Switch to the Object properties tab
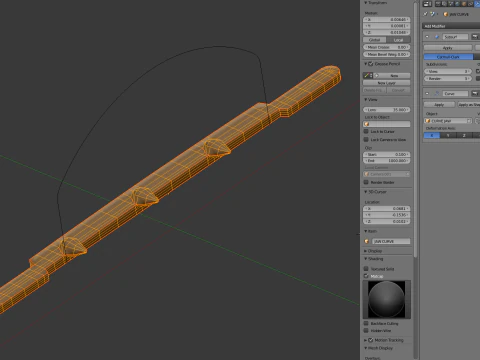Image resolution: width=480 pixels, height=360 pixels. pyautogui.click(x=464, y=4)
